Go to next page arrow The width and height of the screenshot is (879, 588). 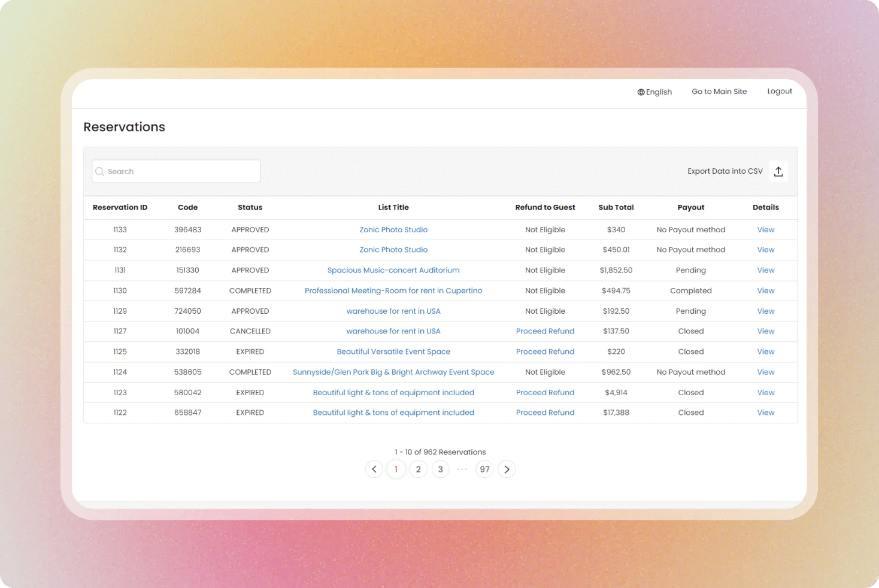[507, 469]
